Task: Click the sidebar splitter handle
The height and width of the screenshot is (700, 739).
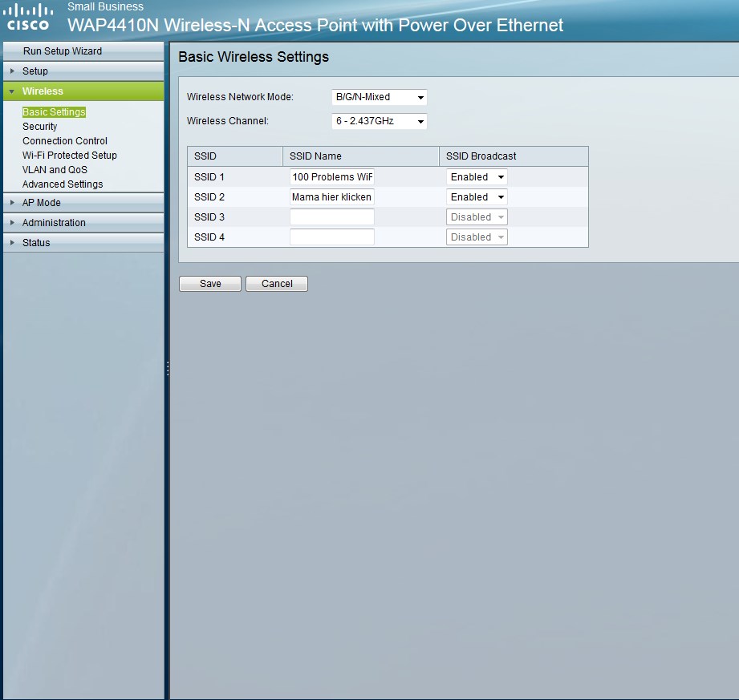Action: (168, 368)
